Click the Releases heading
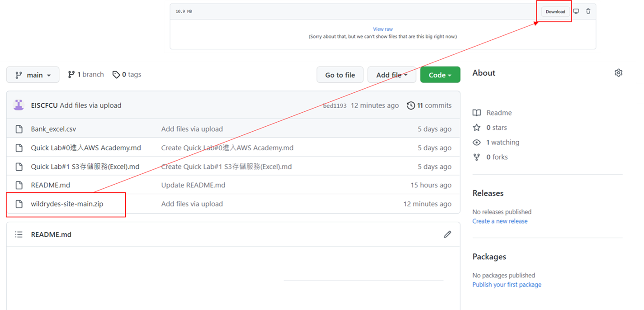The height and width of the screenshot is (310, 644). point(488,193)
